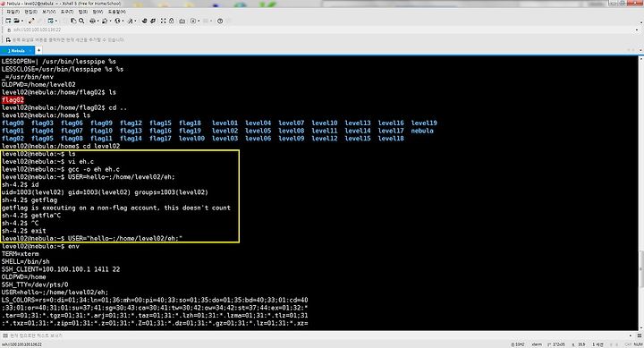
Task: Click the New session toolbar icon
Action: tap(8, 21)
